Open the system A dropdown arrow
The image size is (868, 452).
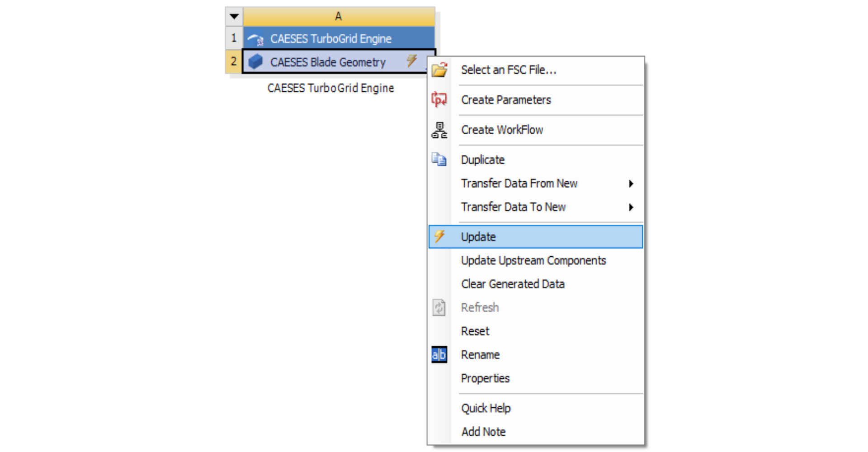click(234, 16)
